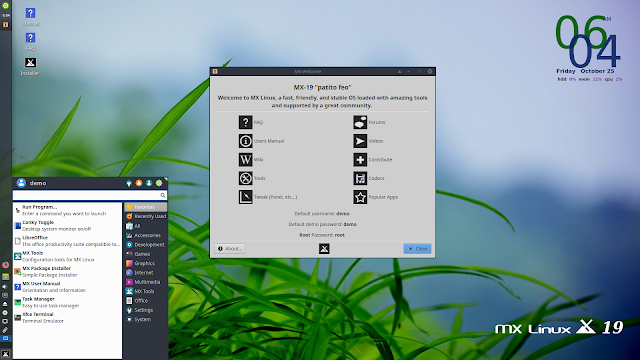Launch Run Program... from favorites
The image size is (640, 360).
click(x=67, y=210)
